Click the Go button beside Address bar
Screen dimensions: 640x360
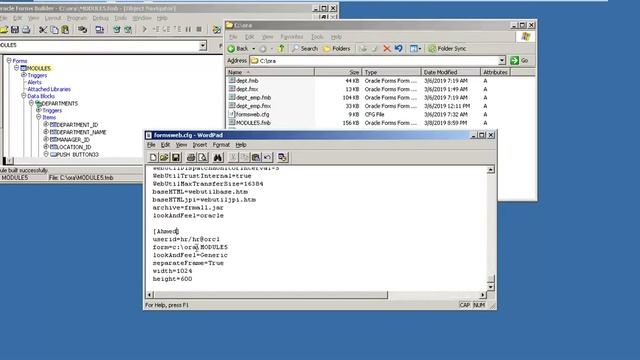coord(520,60)
